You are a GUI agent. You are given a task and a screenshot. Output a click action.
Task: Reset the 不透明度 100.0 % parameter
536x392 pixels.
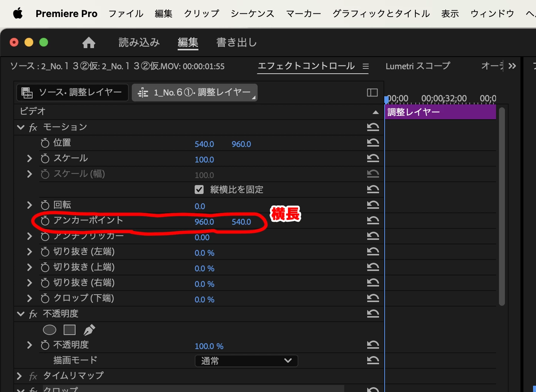373,345
